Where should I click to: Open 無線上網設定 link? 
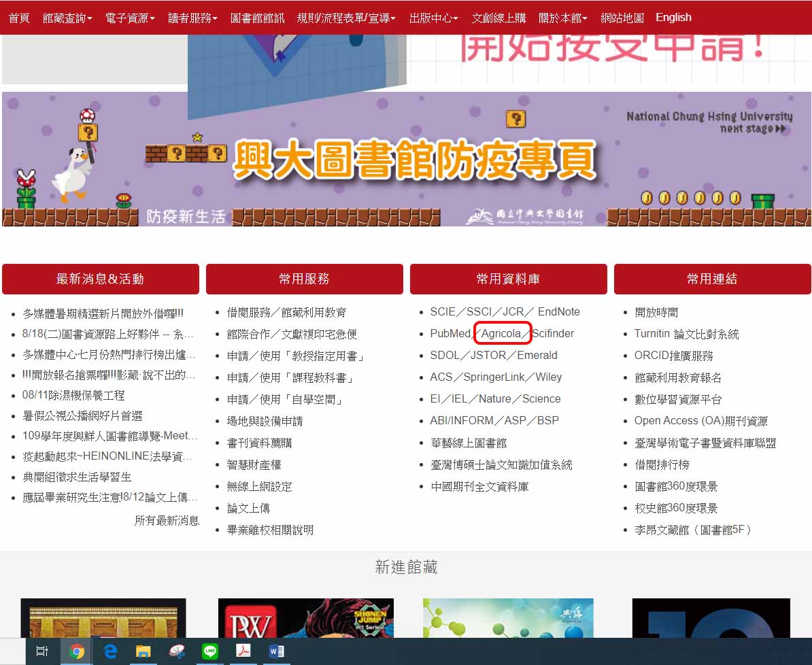pos(260,486)
